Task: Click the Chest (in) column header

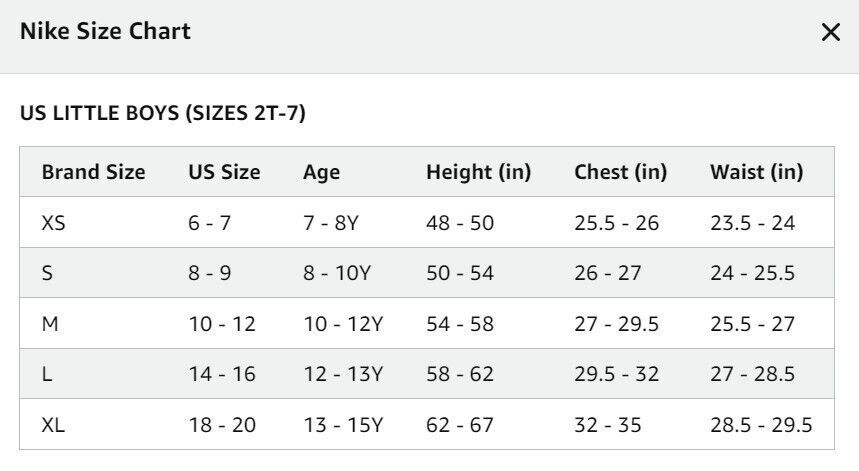Action: pos(621,173)
